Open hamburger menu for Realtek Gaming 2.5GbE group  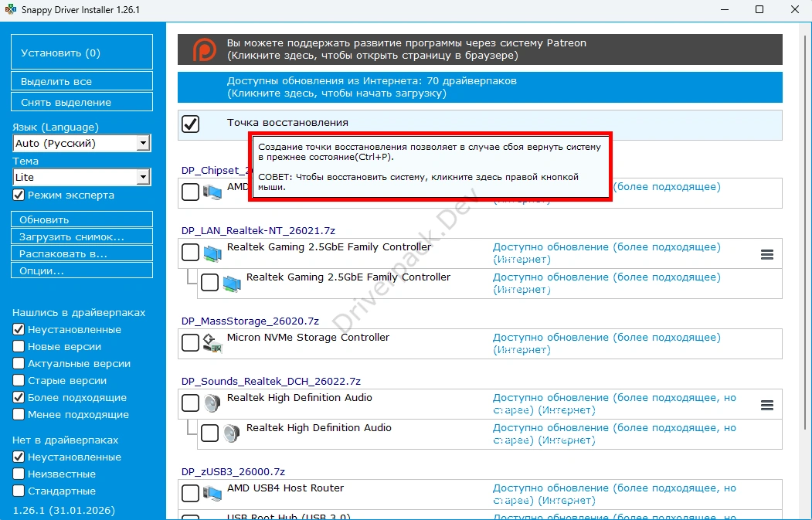[767, 254]
